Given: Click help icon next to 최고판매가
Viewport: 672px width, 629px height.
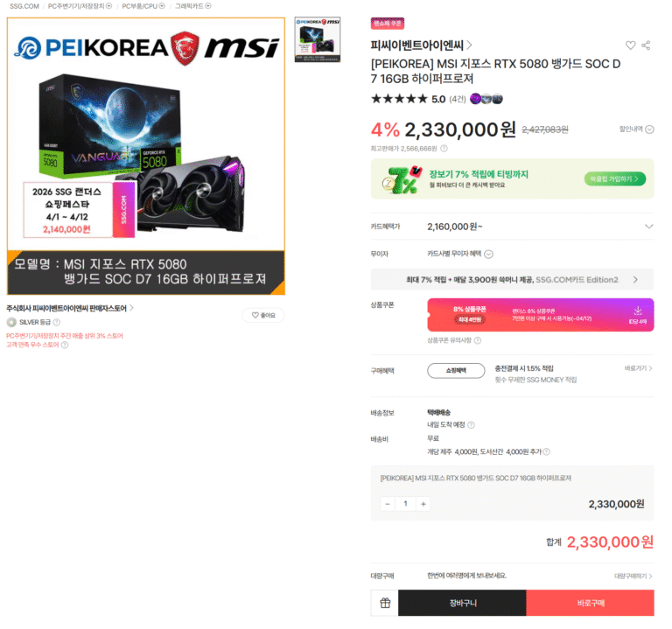Looking at the screenshot, I should pos(444,149).
